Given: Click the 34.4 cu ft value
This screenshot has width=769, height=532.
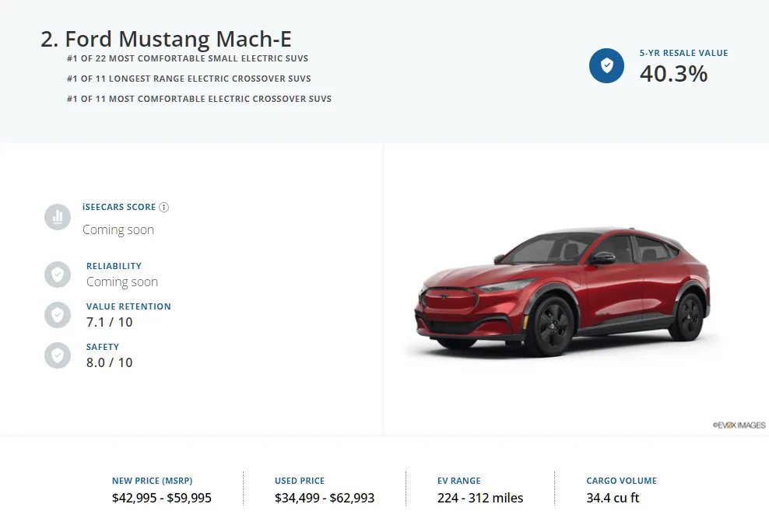Looking at the screenshot, I should [x=613, y=498].
